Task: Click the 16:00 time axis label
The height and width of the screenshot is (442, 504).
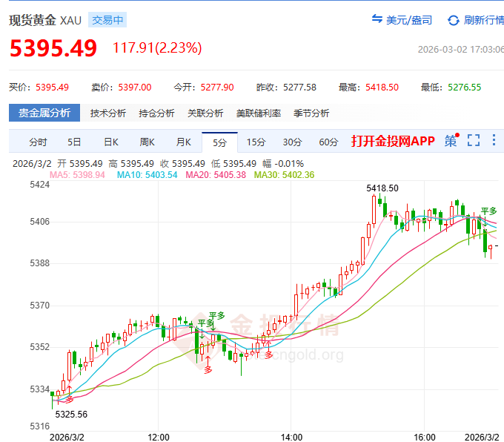Action: 425,437
